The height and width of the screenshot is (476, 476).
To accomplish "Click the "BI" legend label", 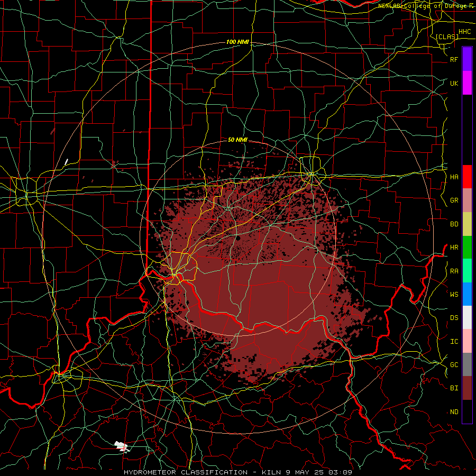I will click(454, 388).
